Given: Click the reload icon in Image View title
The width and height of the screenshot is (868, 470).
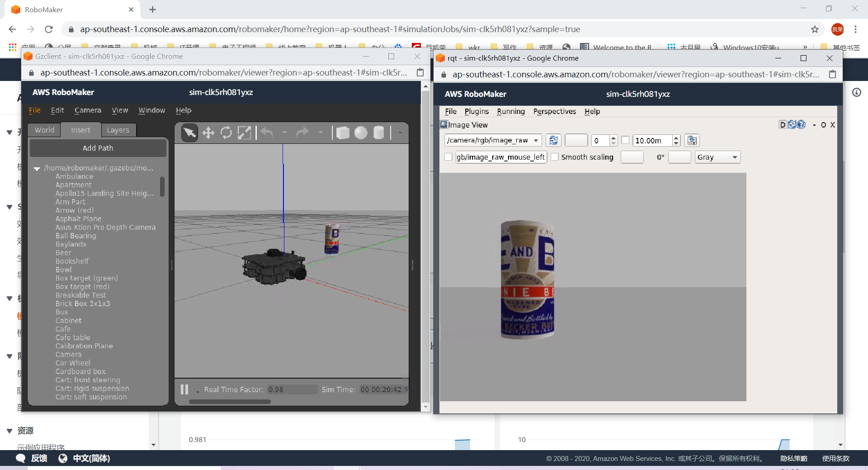Looking at the screenshot, I should pyautogui.click(x=792, y=125).
